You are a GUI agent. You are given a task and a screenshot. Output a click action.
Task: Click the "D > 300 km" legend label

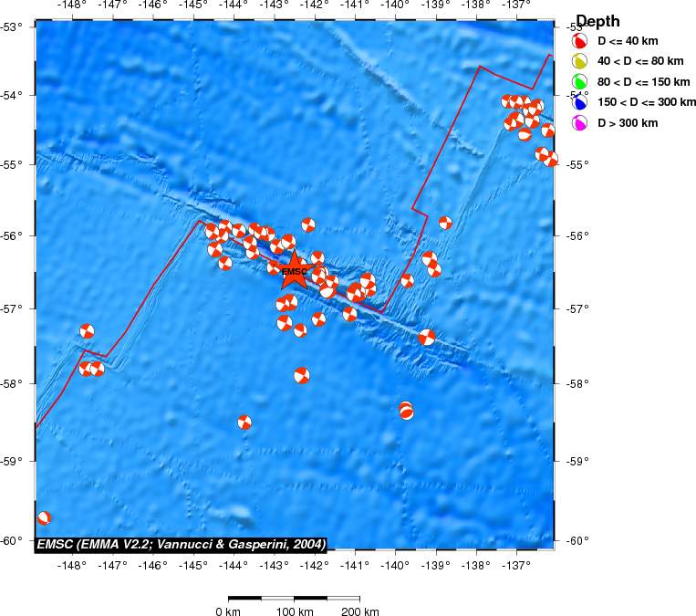(x=628, y=122)
